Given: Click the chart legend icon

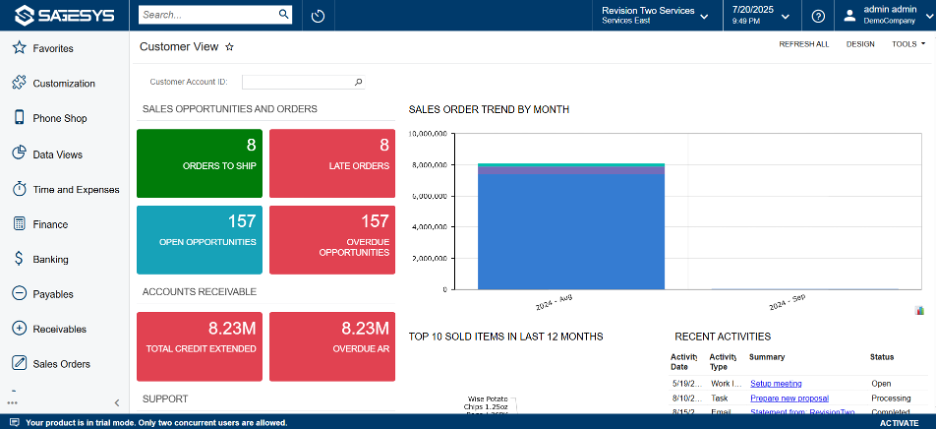Looking at the screenshot, I should pos(919,310).
